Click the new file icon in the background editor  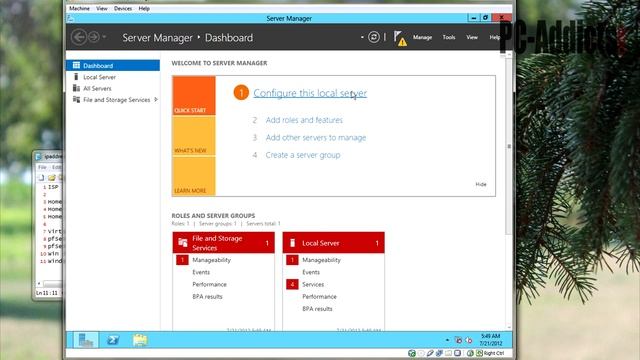pos(41,178)
